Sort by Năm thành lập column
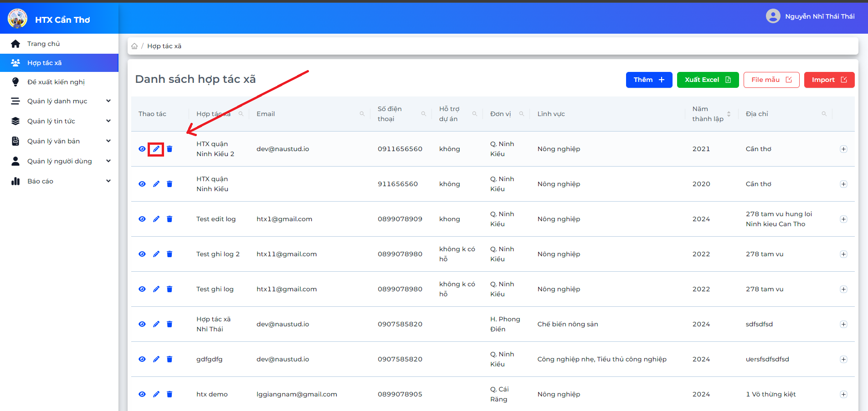 (x=729, y=114)
